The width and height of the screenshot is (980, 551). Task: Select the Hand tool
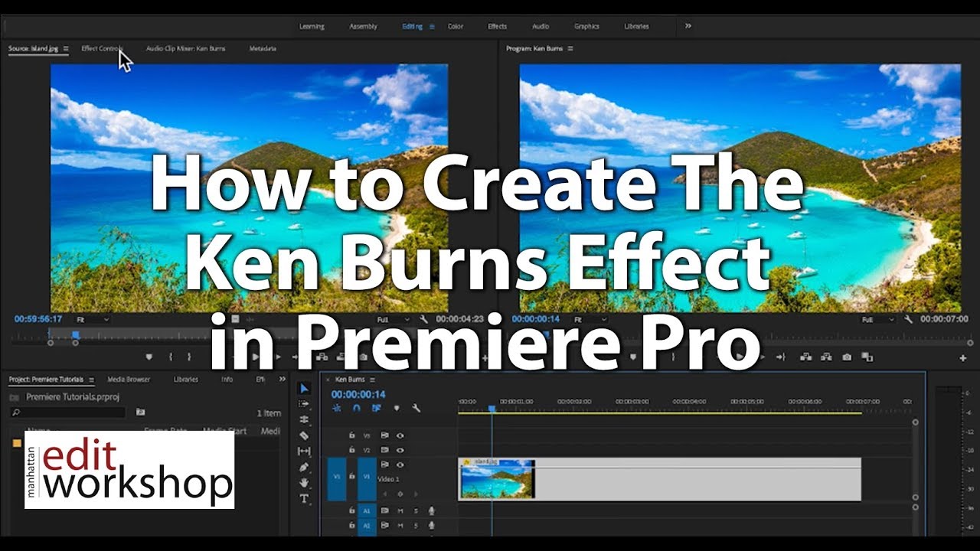pyautogui.click(x=304, y=483)
